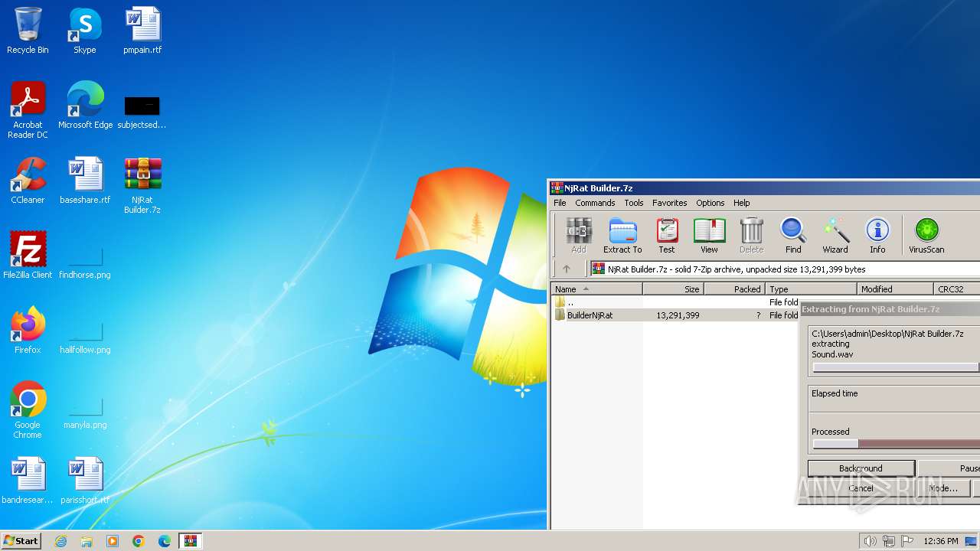
Task: Click the Start button
Action: [x=21, y=540]
